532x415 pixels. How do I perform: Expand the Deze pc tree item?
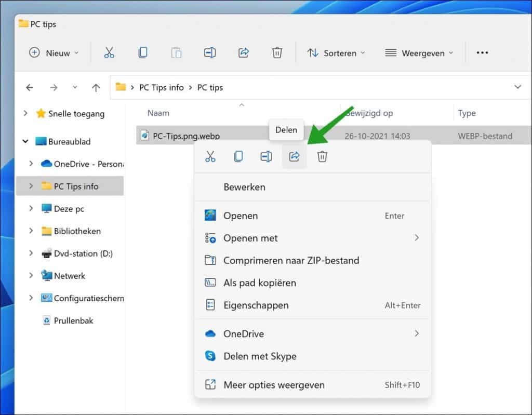(x=32, y=208)
